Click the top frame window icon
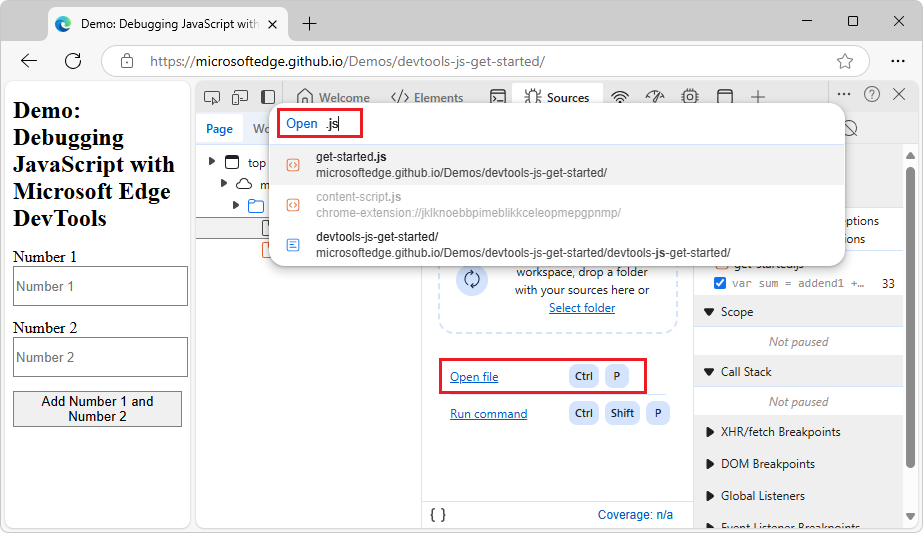923x533 pixels. tap(232, 162)
